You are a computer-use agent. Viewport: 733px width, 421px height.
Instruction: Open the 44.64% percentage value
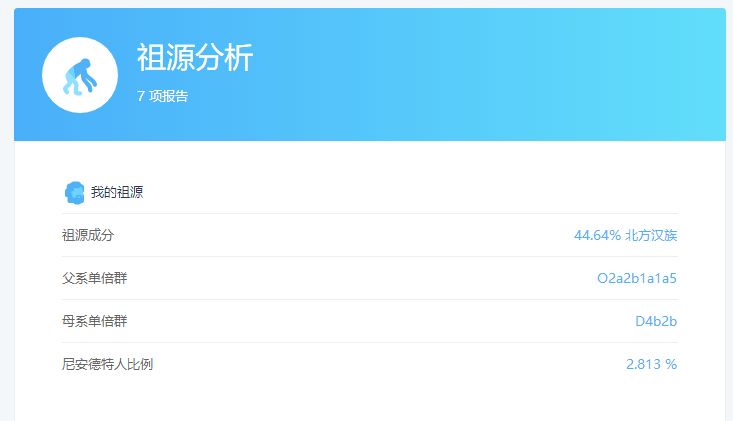coord(597,235)
